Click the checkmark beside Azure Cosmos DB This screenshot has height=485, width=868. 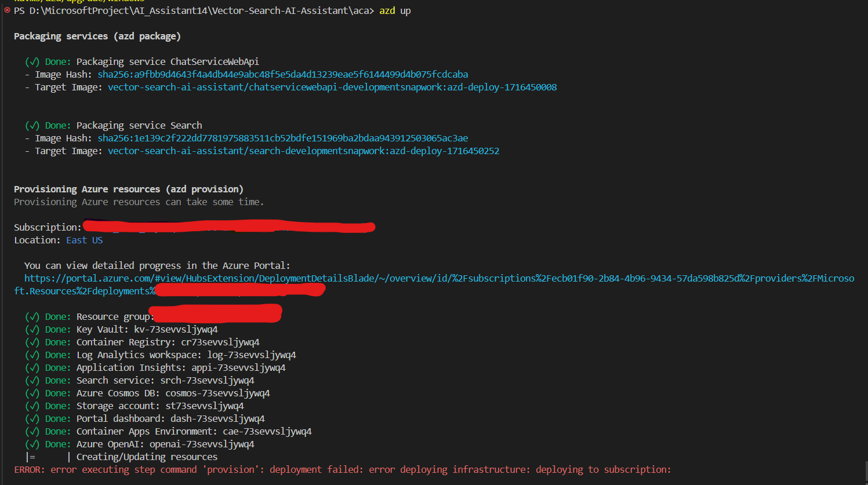pos(32,393)
